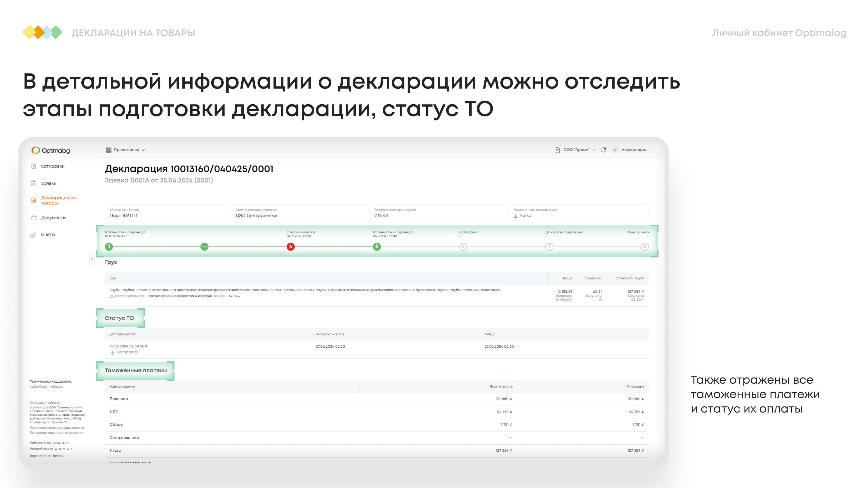Click the Котировки sidebar icon
This screenshot has height=488, width=868.
pos(34,166)
